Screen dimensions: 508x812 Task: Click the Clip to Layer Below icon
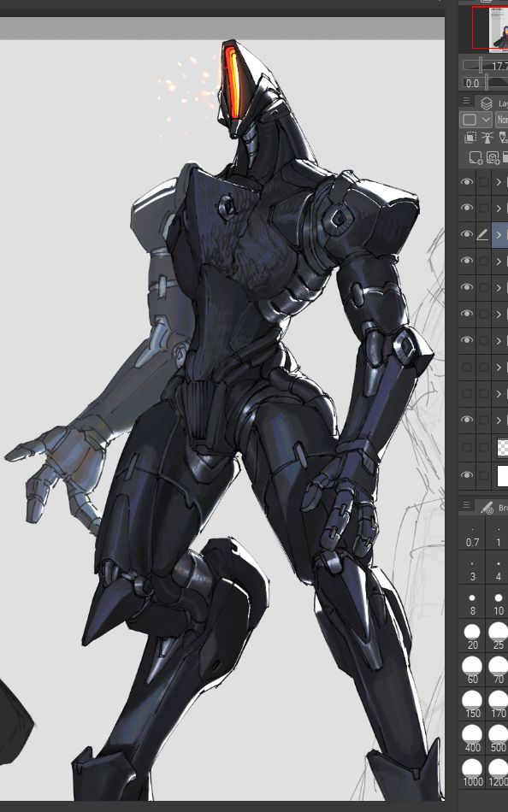coord(470,138)
